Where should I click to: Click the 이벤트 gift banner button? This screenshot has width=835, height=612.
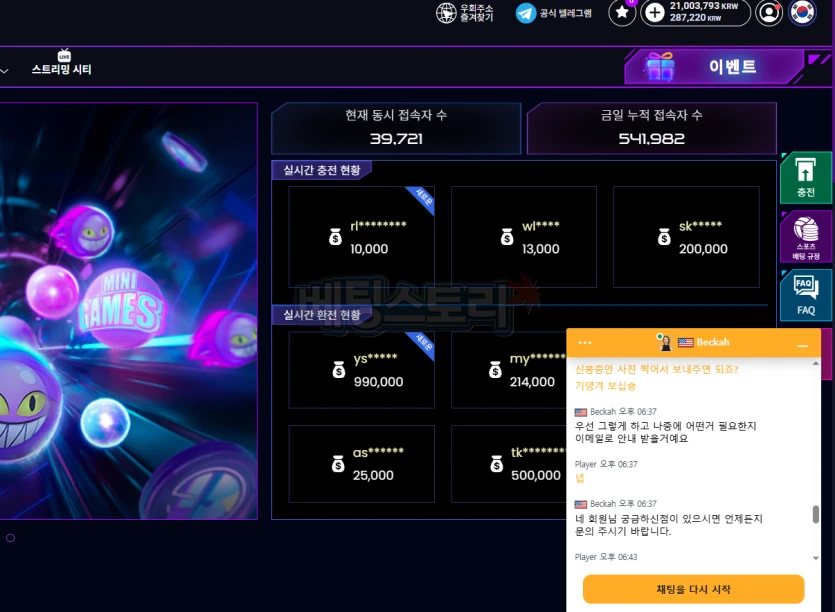[714, 67]
